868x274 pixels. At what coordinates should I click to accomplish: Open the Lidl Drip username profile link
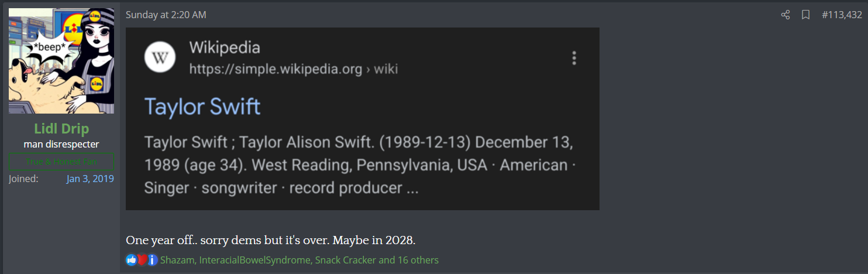tap(61, 129)
